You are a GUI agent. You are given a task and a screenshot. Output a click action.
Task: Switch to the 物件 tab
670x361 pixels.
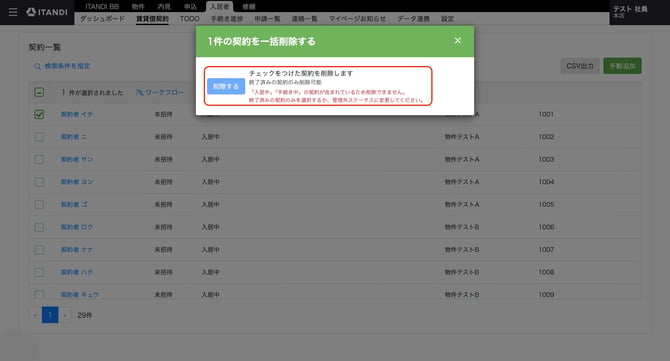tap(138, 6)
